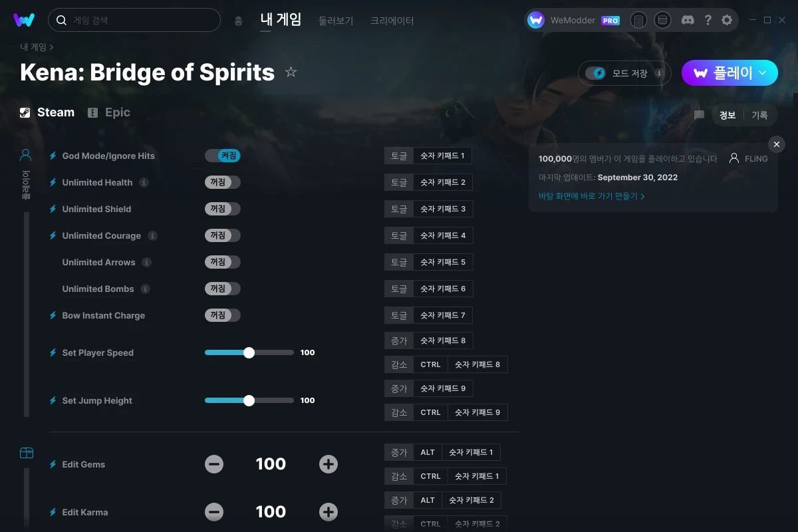The image size is (798, 532).
Task: Open the 둘러보기 navigation tab
Action: [336, 21]
